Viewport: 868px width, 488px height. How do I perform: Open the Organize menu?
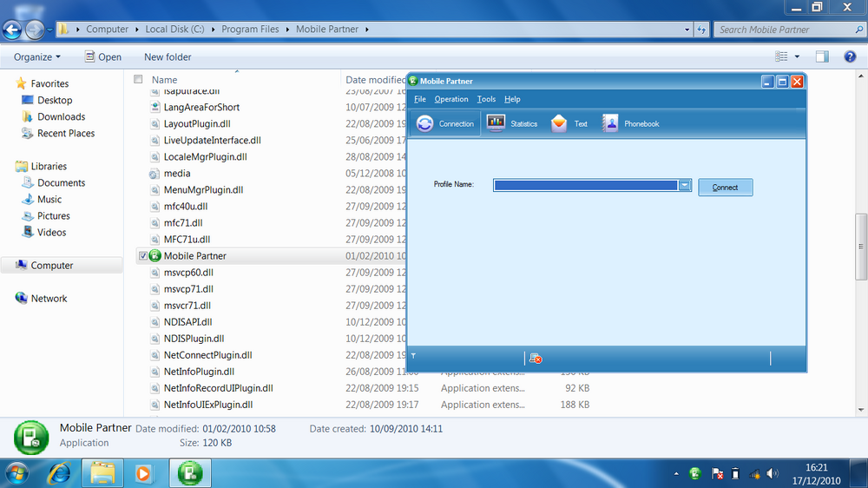(x=37, y=57)
